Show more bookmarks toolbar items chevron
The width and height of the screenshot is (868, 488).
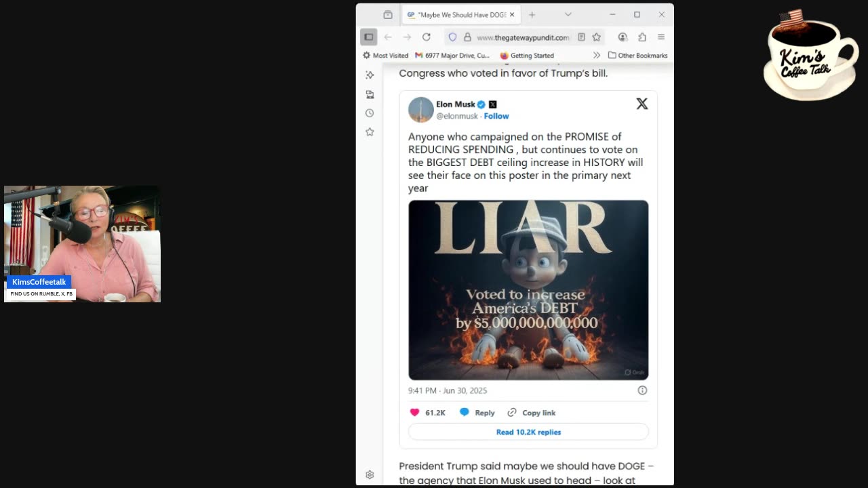[597, 56]
